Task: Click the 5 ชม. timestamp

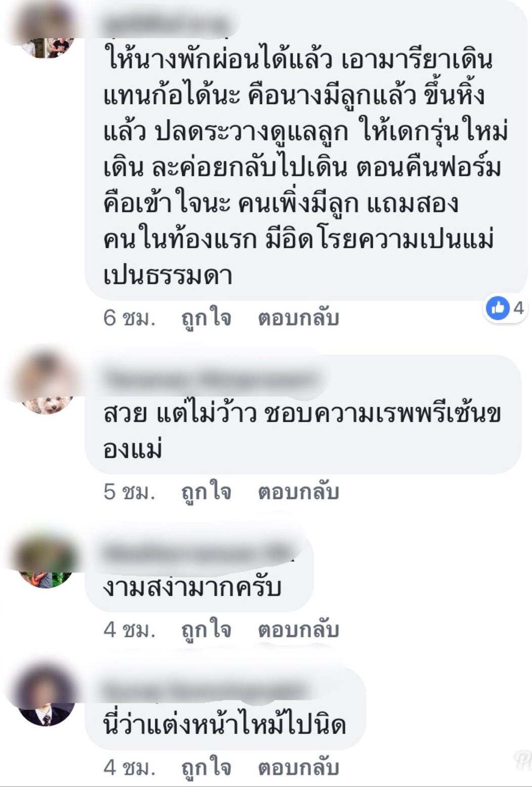Action: [x=129, y=492]
